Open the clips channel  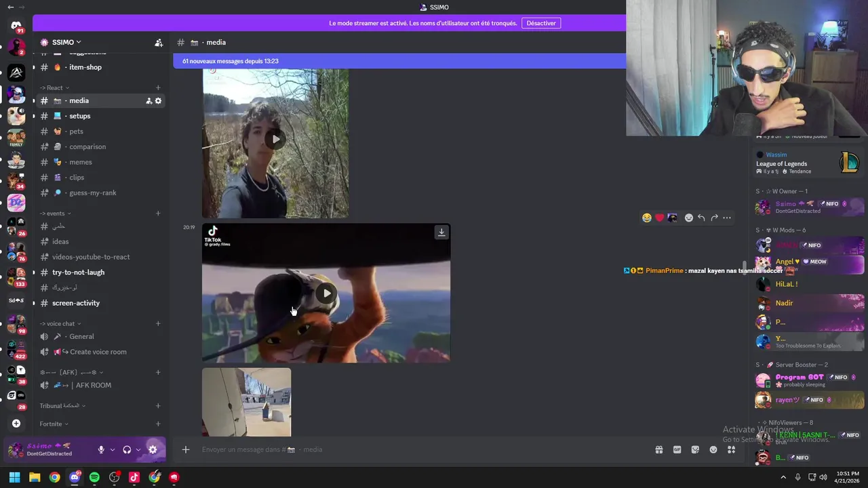(x=100, y=178)
